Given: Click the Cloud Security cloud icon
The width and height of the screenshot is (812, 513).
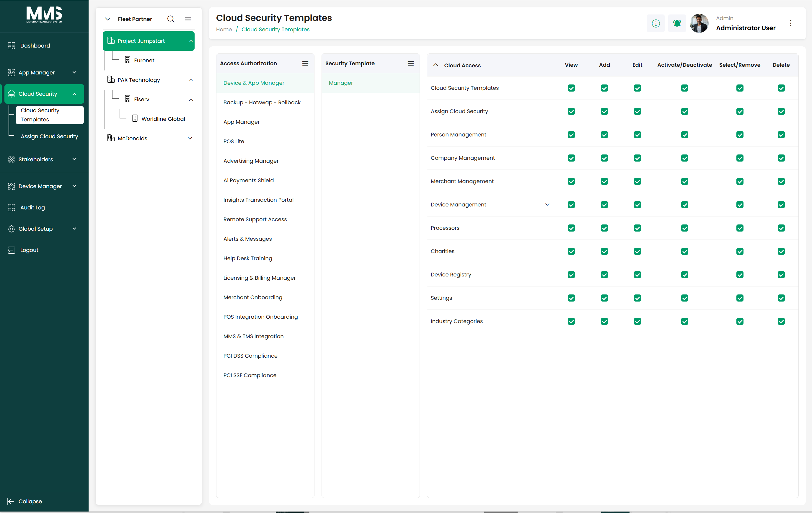Looking at the screenshot, I should click(x=12, y=94).
